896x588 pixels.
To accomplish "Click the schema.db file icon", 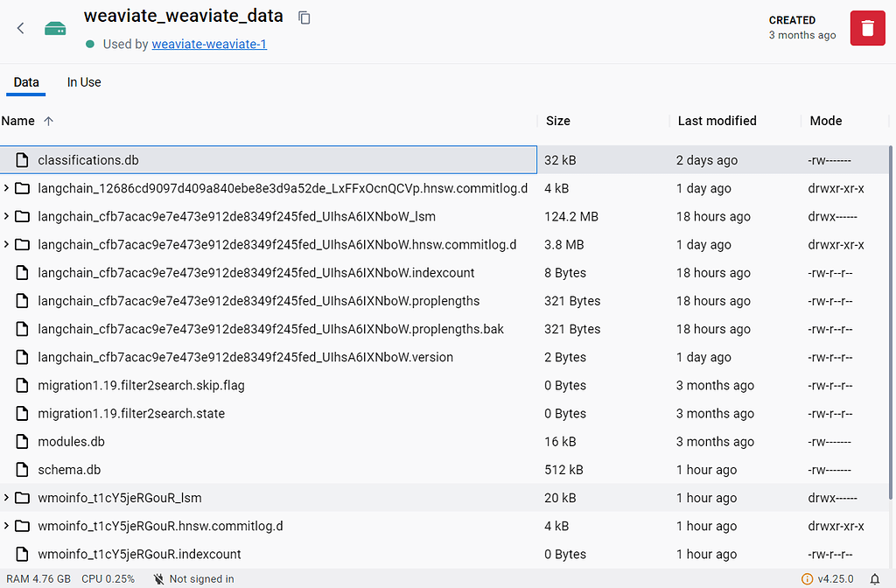I will [x=23, y=470].
